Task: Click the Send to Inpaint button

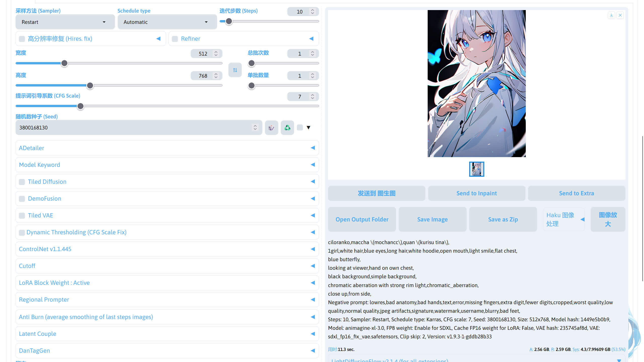Action: pyautogui.click(x=476, y=193)
